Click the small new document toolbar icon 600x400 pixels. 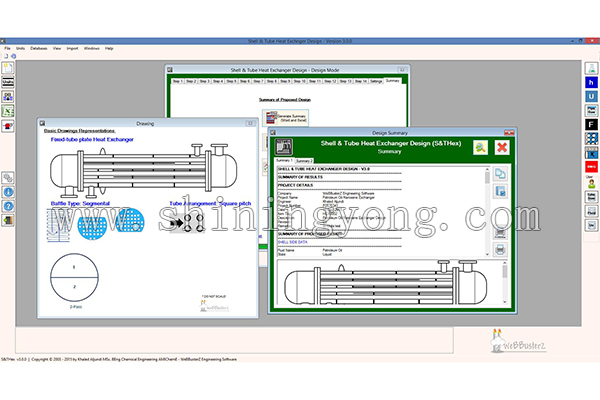click(x=6, y=56)
